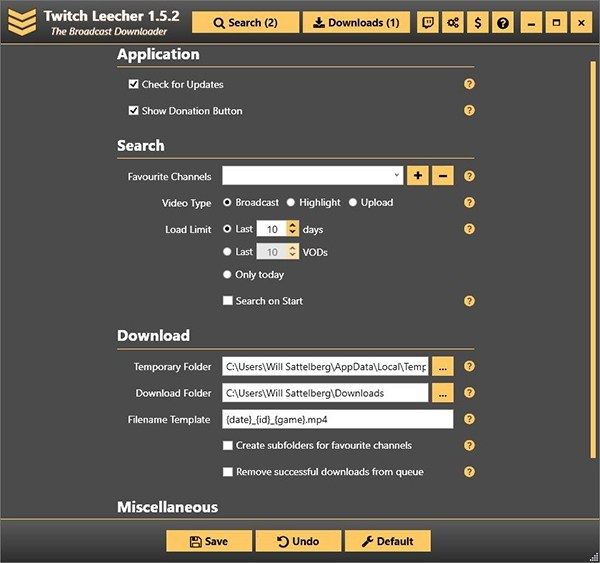Click the Twitch chat logo icon
The image size is (600, 563).
(x=427, y=23)
